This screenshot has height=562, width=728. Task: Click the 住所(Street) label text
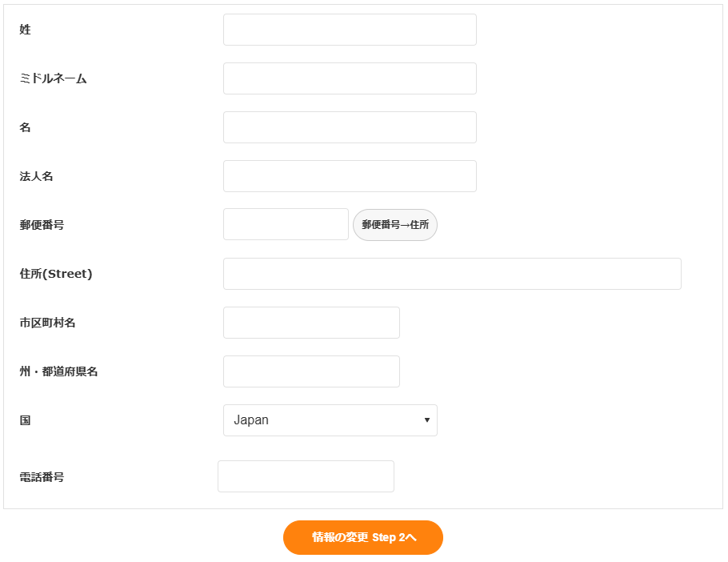point(56,274)
